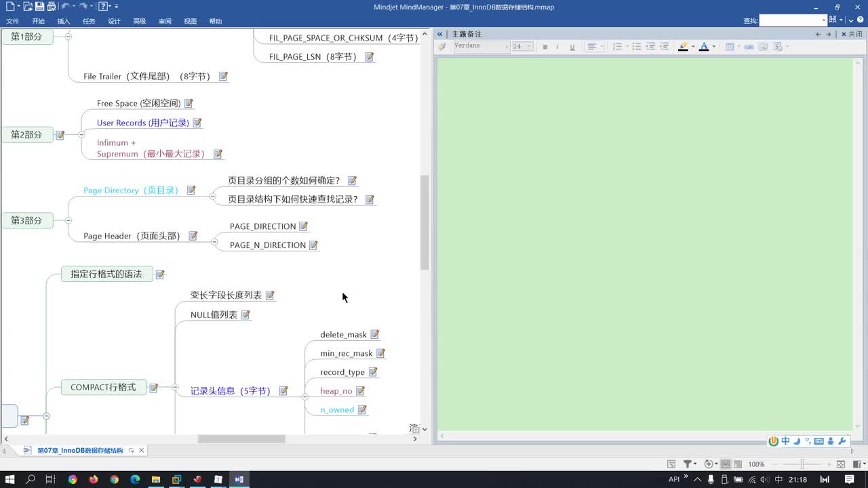Screen dimensions: 868x488
Task: Collapse the 第3部分 branch
Action: point(68,220)
